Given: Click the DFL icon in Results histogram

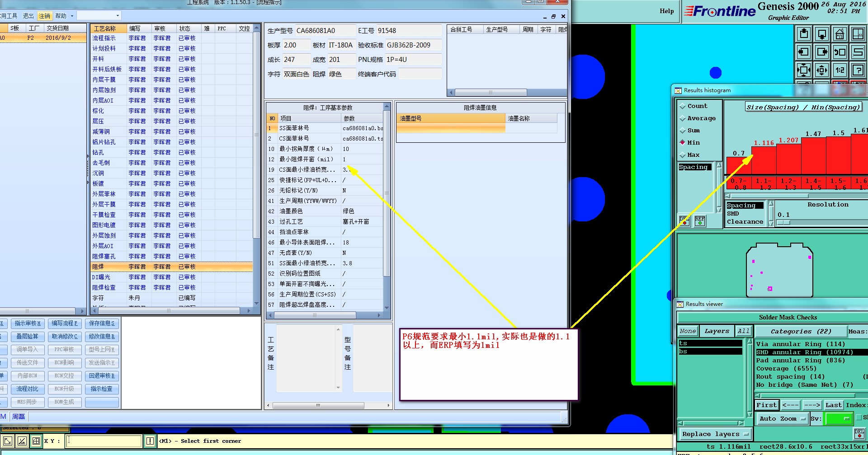Looking at the screenshot, I should (x=684, y=221).
